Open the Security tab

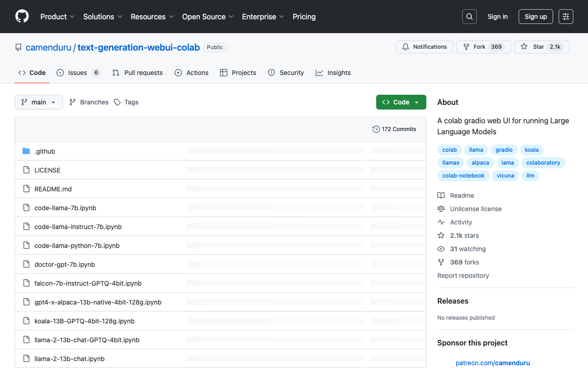[286, 73]
